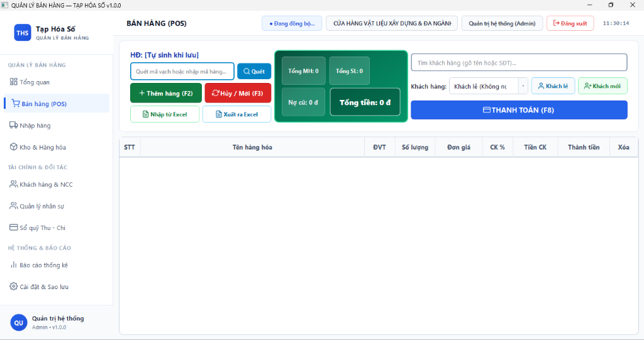Click the CK % column header
This screenshot has width=644, height=340.
[x=497, y=147]
